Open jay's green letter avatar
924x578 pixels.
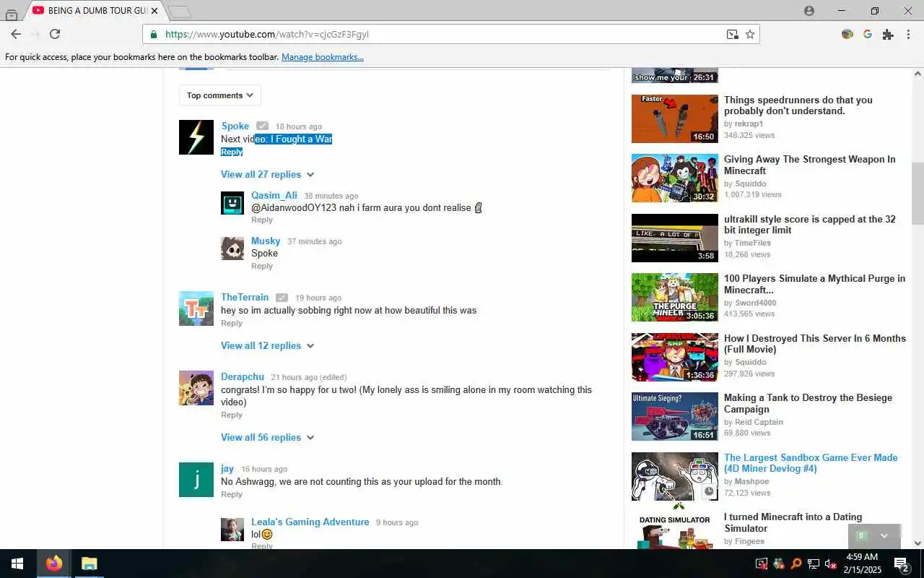pyautogui.click(x=196, y=480)
